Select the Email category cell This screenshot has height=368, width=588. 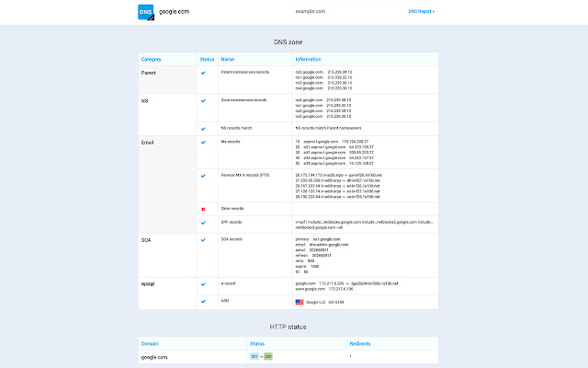[167, 184]
